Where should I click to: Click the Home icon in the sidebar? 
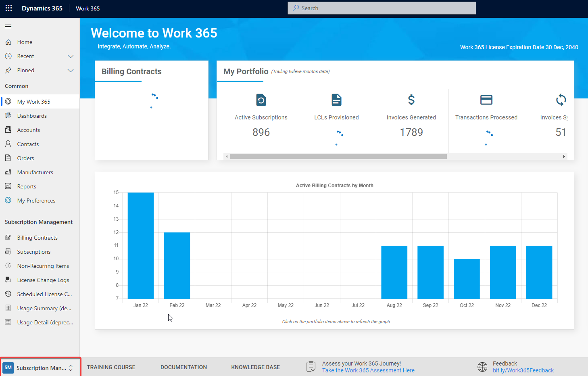point(8,42)
